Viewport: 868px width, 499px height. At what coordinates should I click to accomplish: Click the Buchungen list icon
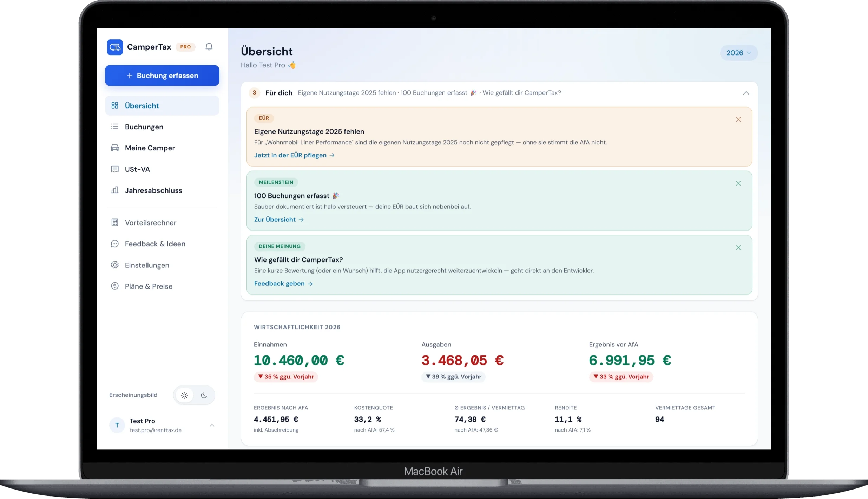[115, 127]
